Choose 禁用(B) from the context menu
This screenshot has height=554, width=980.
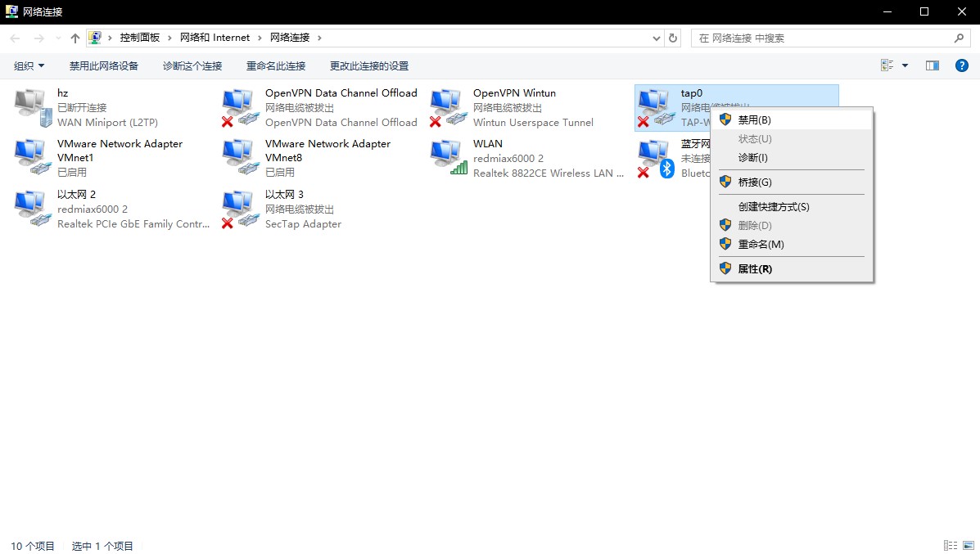754,119
